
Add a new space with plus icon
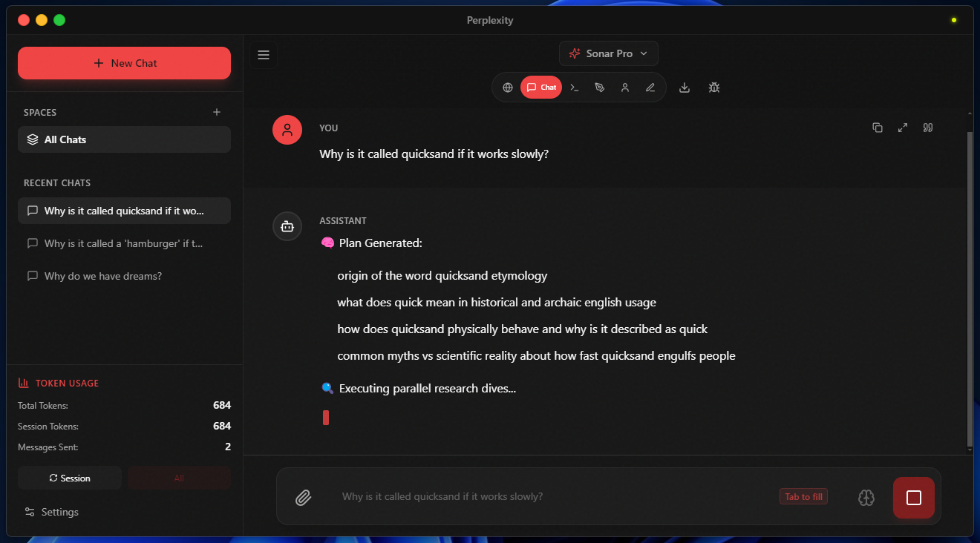(x=217, y=112)
